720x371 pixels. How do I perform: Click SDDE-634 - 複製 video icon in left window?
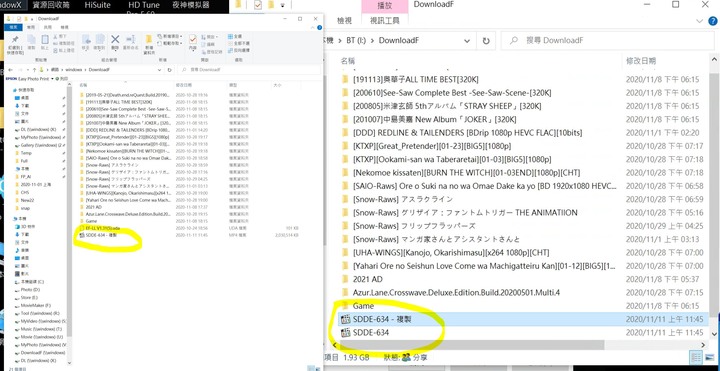pyautogui.click(x=82, y=235)
